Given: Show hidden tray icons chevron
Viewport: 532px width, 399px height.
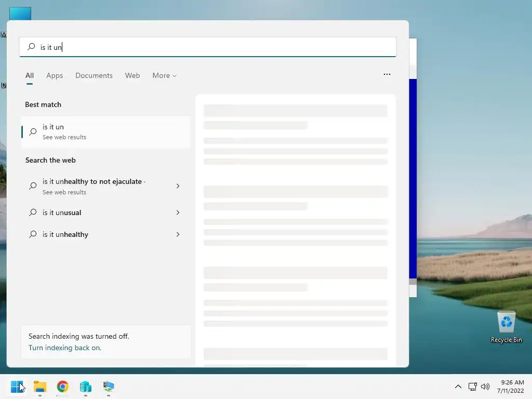Looking at the screenshot, I should (x=458, y=387).
